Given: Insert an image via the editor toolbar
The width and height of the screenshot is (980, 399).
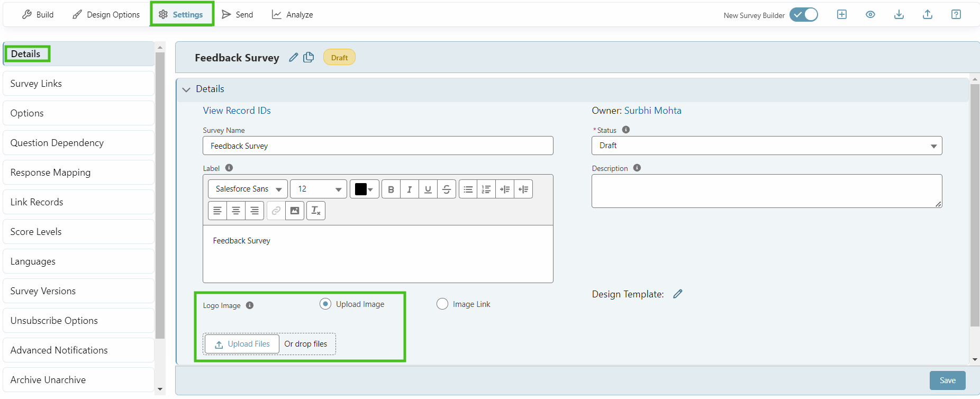Looking at the screenshot, I should click(x=295, y=211).
